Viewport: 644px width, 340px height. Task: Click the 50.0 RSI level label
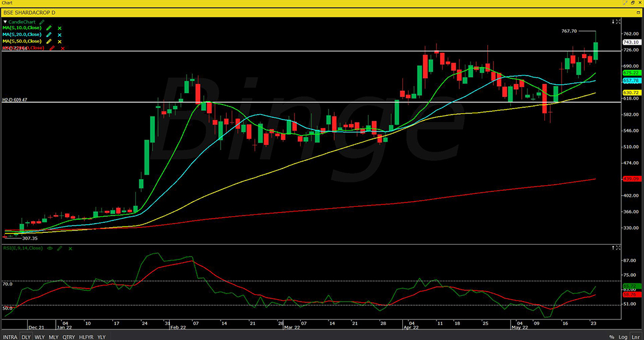8,308
